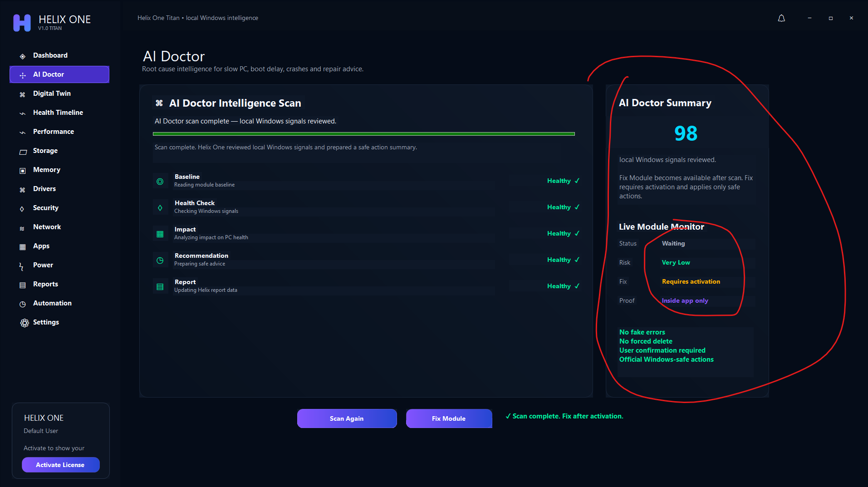The image size is (868, 487).
Task: Click 'Scan complete. Fix after activation.' message
Action: point(564,416)
